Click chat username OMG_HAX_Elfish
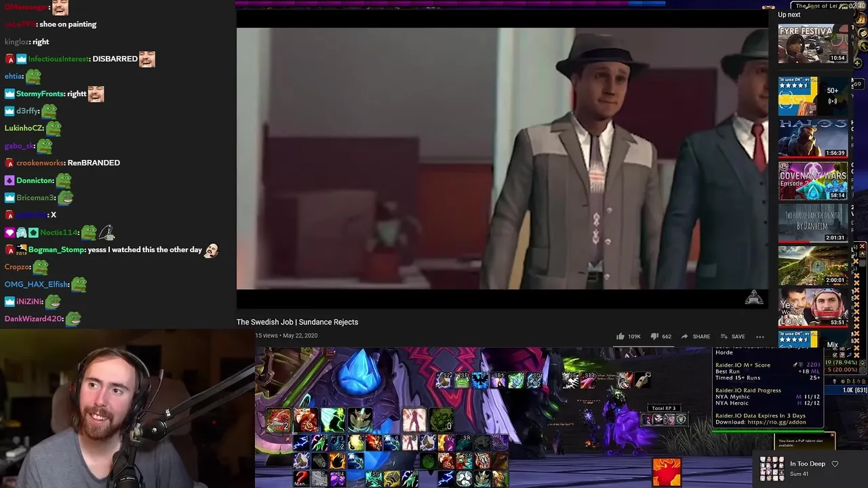This screenshot has width=868, height=488. click(x=37, y=284)
